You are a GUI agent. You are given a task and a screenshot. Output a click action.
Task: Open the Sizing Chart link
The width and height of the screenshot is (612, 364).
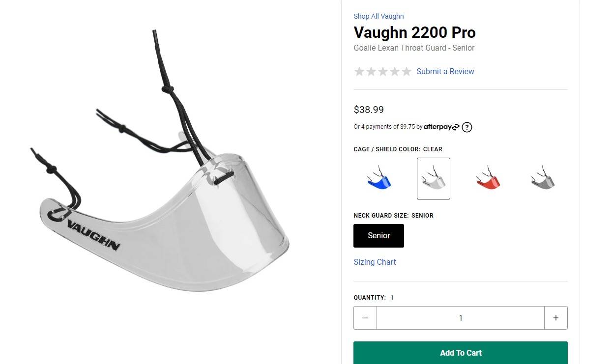coord(375,262)
